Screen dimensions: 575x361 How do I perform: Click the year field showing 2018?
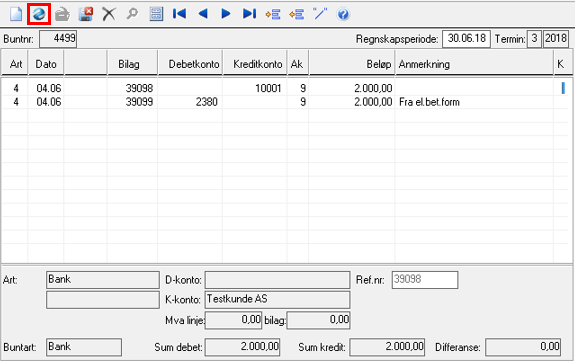pos(556,39)
